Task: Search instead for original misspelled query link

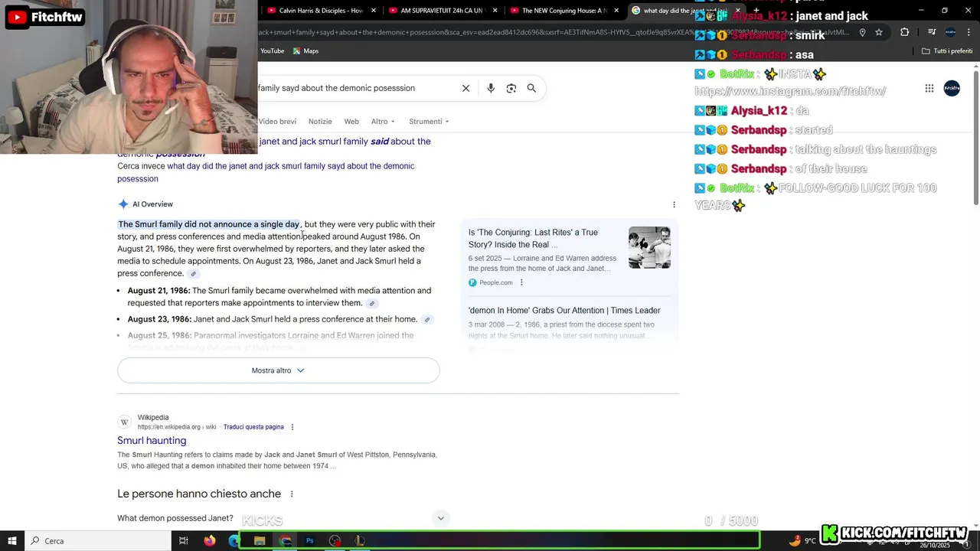Action: (x=266, y=172)
